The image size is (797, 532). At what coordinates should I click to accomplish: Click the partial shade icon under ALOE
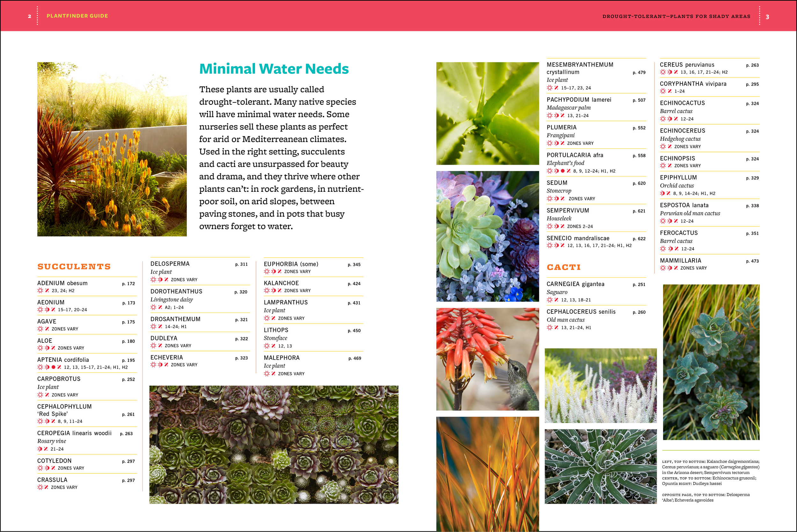pyautogui.click(x=47, y=348)
